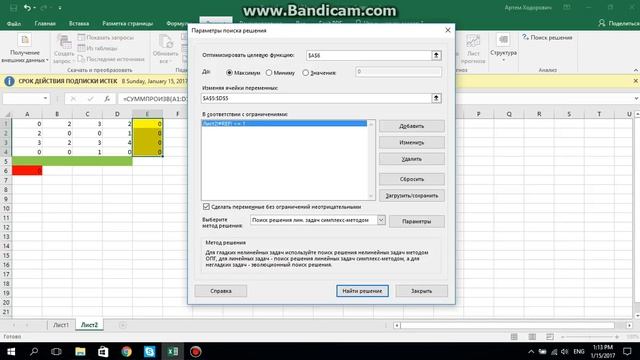640x360 pixels.
Task: Click the Удалить constraint button
Action: click(411, 159)
